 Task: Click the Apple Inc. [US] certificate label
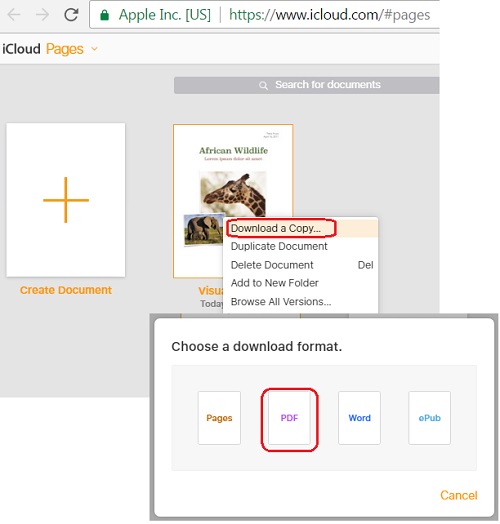point(165,15)
